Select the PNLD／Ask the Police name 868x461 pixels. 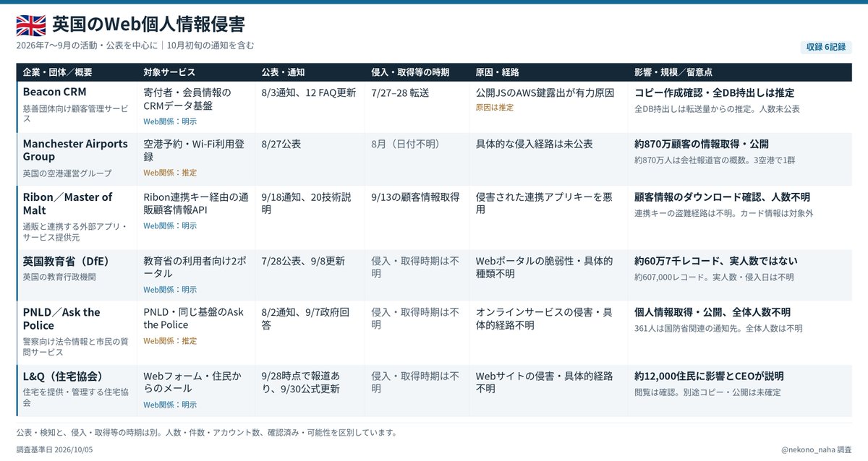pos(61,319)
